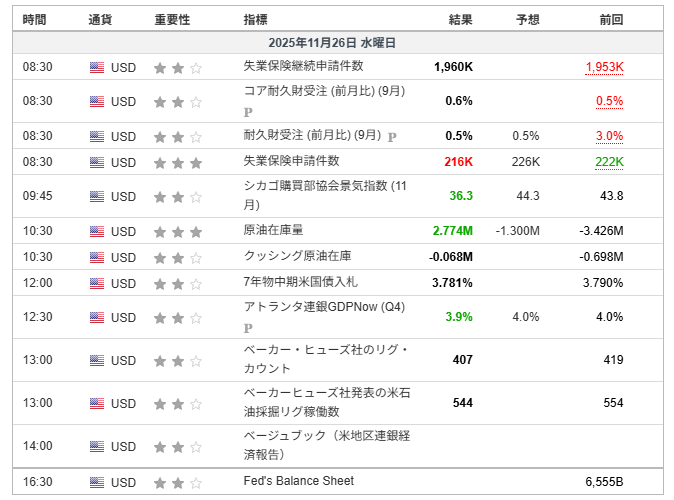Click the revised previous value 1,953K
The image size is (674, 500).
click(x=603, y=67)
